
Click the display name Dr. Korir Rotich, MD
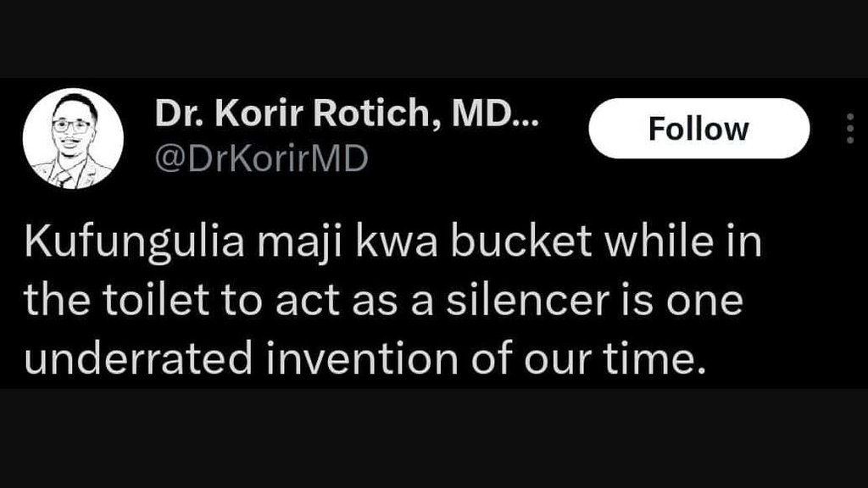(339, 114)
